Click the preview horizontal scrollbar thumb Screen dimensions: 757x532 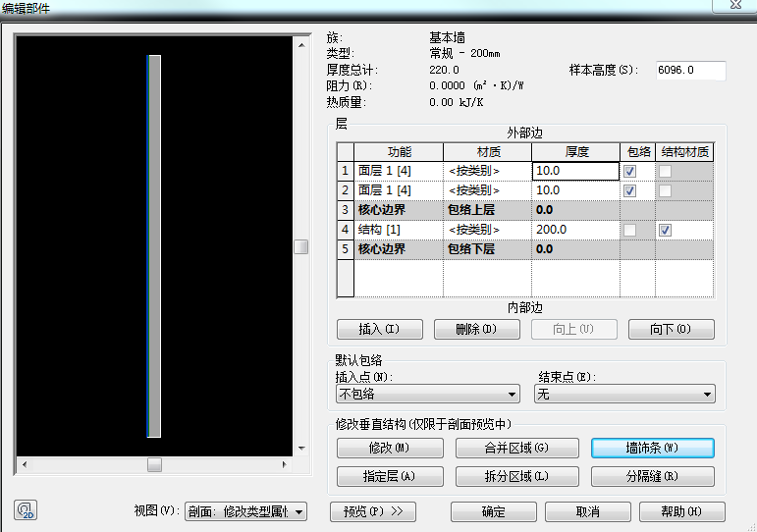click(154, 464)
